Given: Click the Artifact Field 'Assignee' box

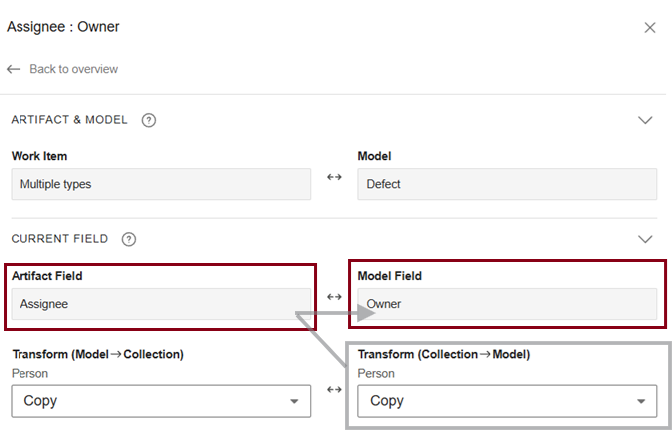Looking at the screenshot, I should tap(161, 304).
